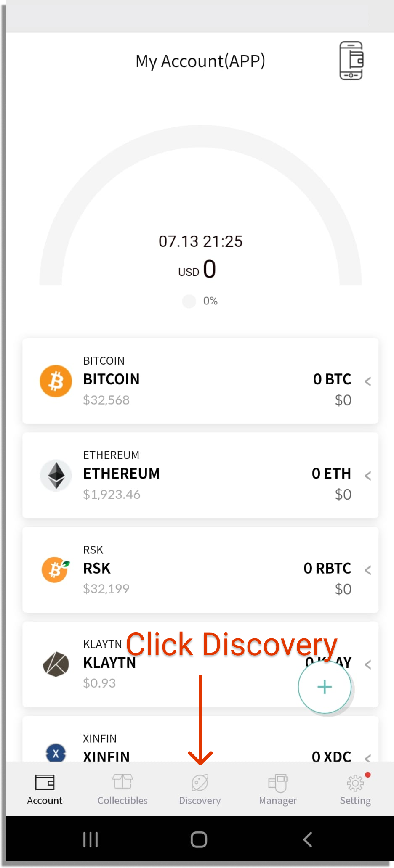Screen dimensions: 394x868
Task: Expand the Bitcoin row chevron
Action: click(368, 381)
